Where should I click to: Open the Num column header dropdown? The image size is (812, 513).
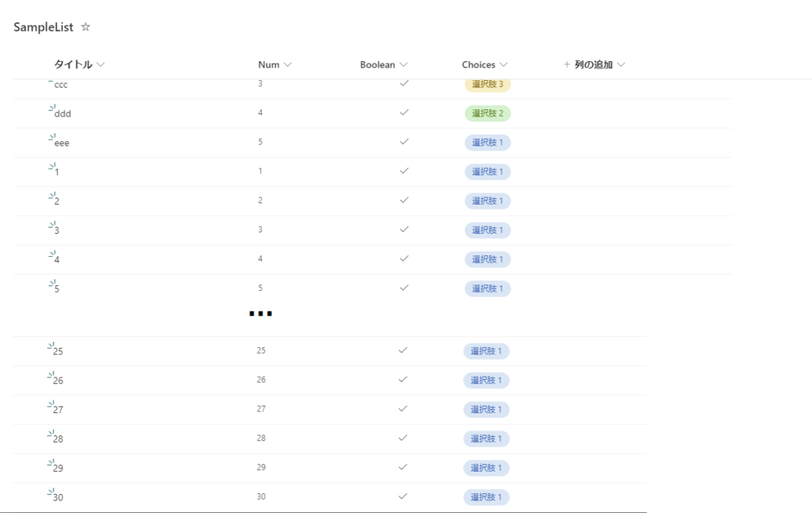[x=274, y=65]
